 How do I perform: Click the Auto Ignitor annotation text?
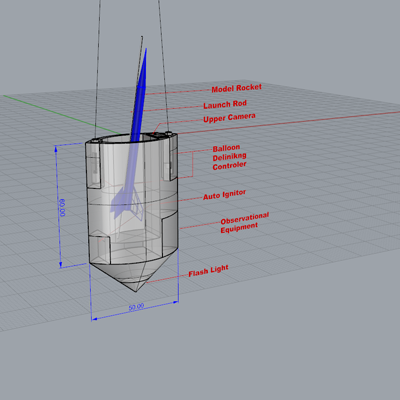(x=225, y=195)
